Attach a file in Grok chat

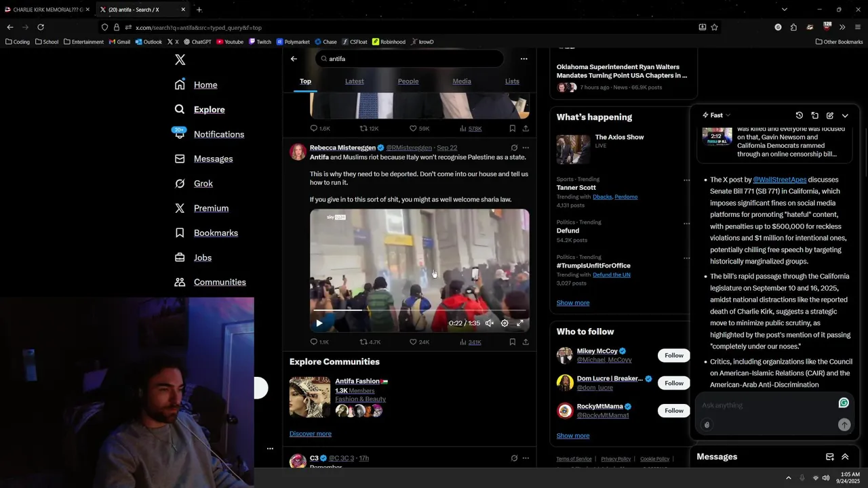point(707,425)
